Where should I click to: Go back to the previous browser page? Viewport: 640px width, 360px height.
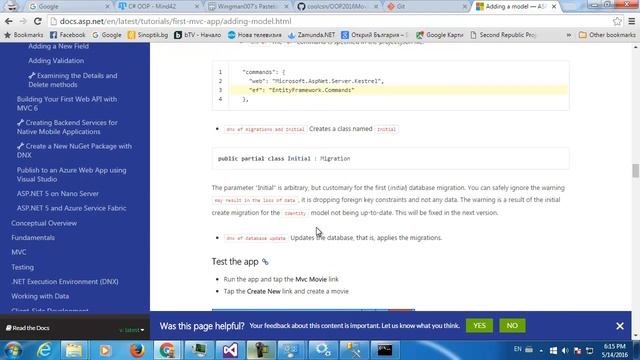9,21
